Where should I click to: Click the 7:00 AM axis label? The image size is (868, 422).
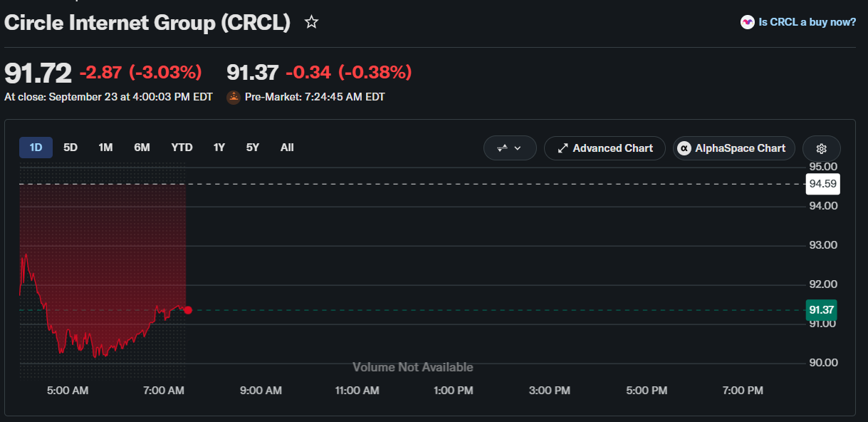[x=164, y=391]
